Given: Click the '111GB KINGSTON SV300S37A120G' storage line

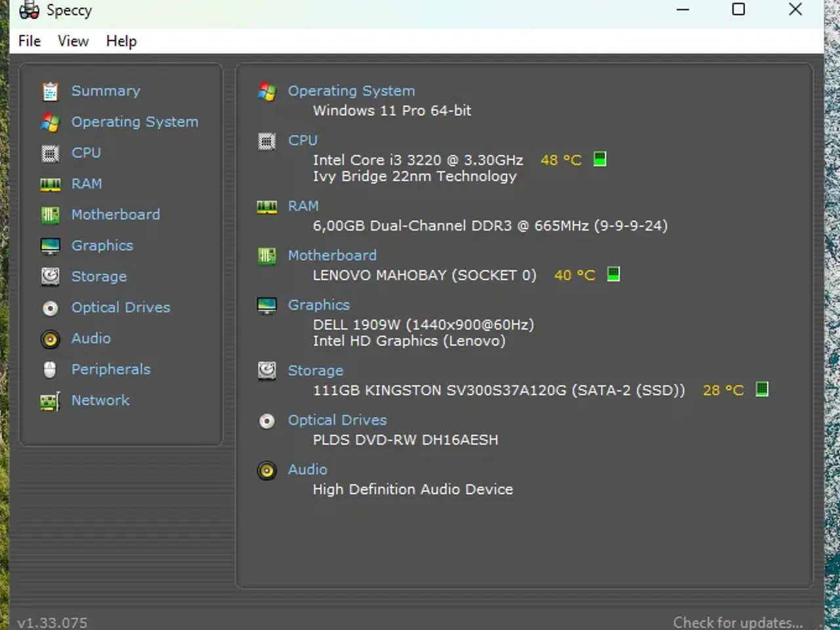Looking at the screenshot, I should [x=499, y=390].
